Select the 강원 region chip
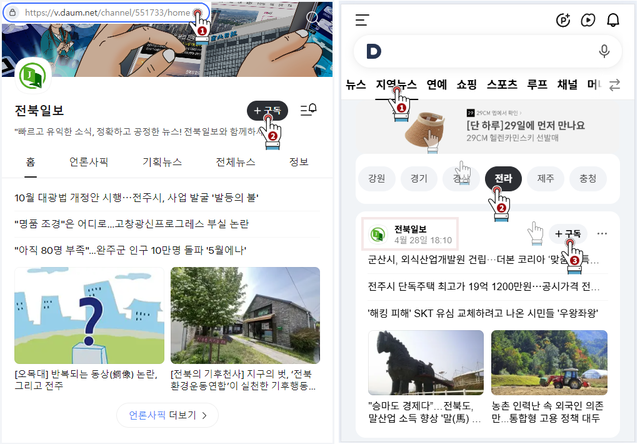 tap(376, 179)
